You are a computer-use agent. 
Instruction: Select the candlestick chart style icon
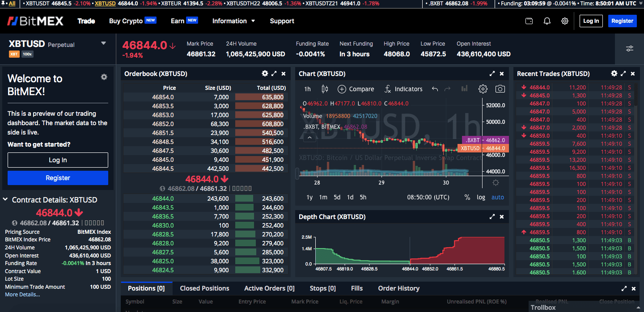click(325, 89)
